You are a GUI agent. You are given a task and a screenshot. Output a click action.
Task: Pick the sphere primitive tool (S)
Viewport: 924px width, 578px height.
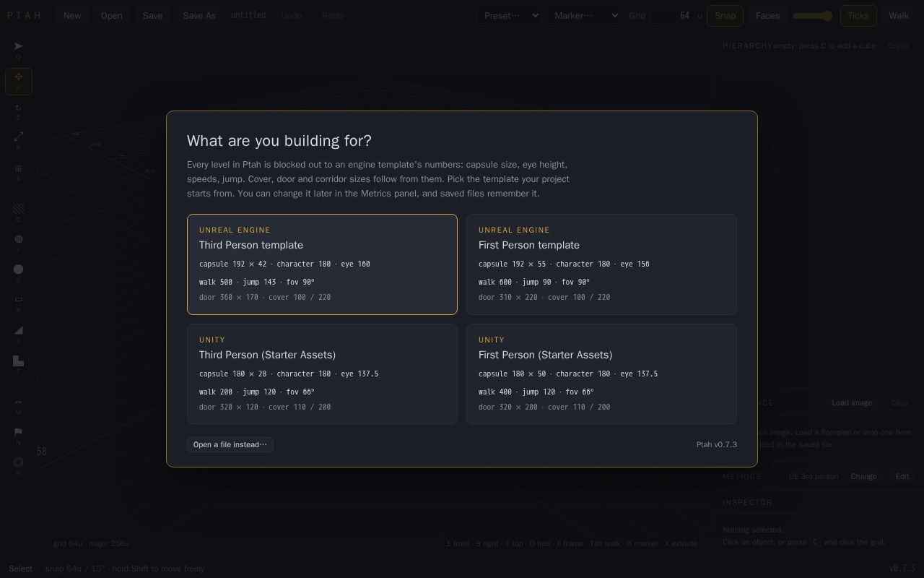[19, 273]
